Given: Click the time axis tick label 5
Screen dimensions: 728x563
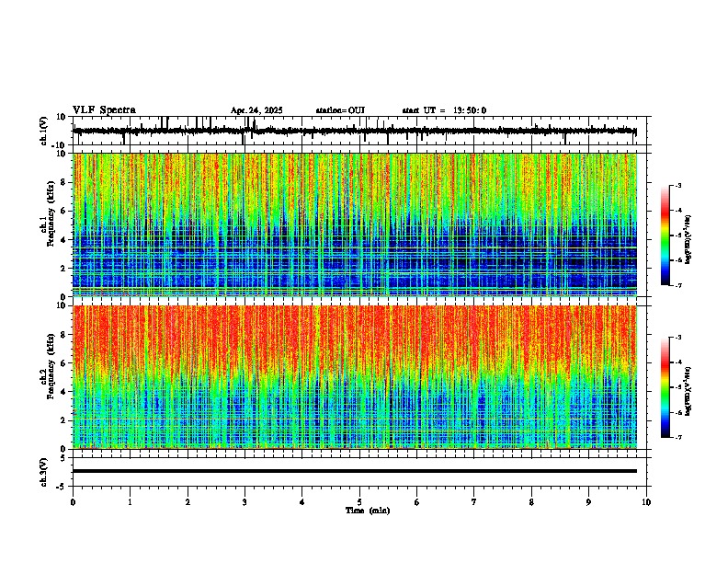Looking at the screenshot, I should (359, 502).
